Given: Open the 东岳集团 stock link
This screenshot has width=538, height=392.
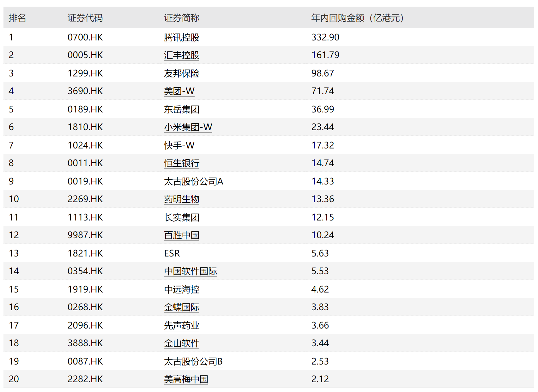Looking at the screenshot, I should click(182, 109).
